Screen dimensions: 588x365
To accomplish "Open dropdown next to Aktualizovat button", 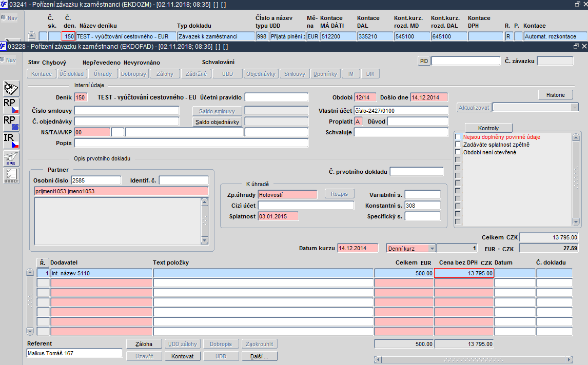I will click(575, 108).
